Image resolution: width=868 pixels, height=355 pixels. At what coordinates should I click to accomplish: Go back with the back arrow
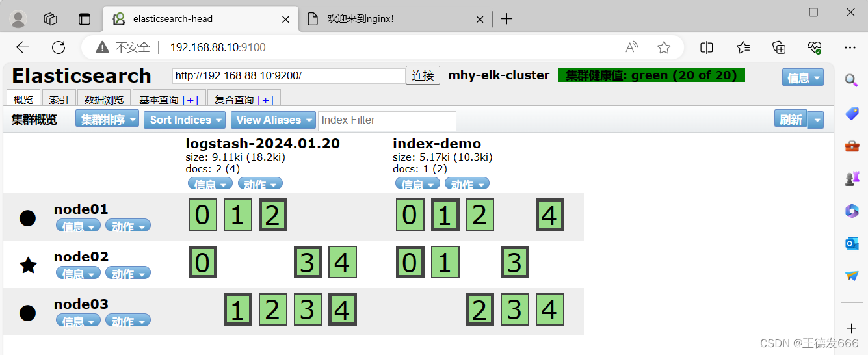[x=23, y=47]
